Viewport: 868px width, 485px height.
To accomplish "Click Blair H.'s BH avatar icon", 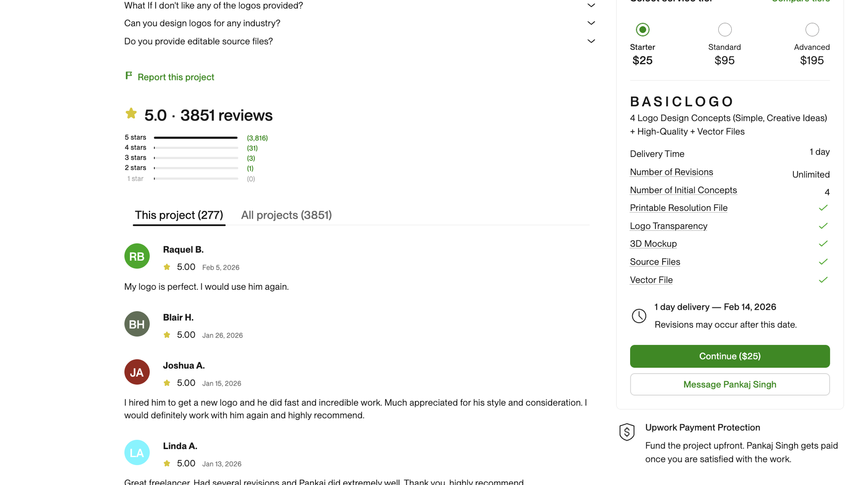I will pos(137,324).
